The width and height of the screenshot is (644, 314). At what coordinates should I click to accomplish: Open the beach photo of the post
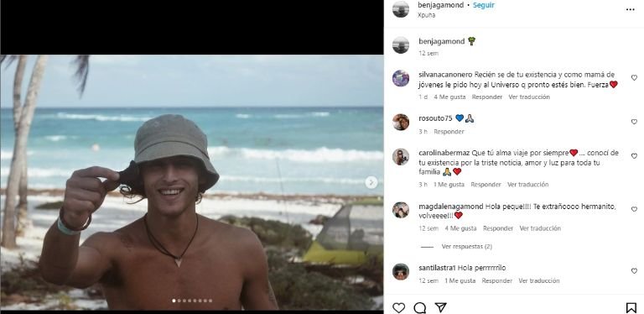pos(192,182)
